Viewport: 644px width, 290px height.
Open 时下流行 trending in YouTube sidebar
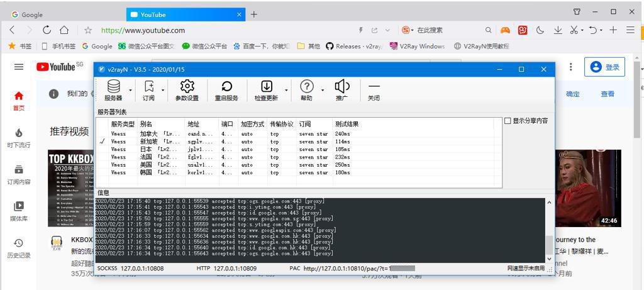(18, 138)
